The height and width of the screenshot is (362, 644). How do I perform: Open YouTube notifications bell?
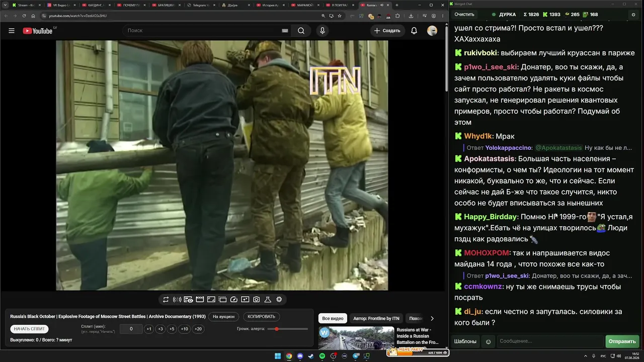[414, 31]
